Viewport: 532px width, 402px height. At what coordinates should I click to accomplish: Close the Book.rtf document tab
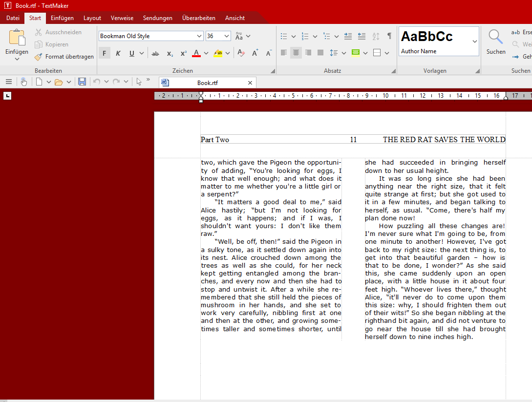250,83
